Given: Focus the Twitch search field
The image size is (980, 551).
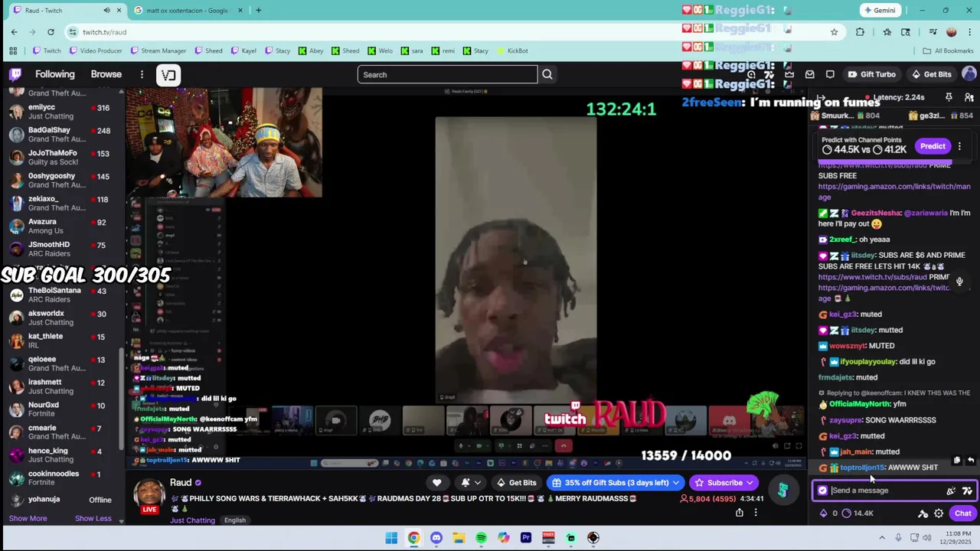Looking at the screenshot, I should pyautogui.click(x=447, y=74).
